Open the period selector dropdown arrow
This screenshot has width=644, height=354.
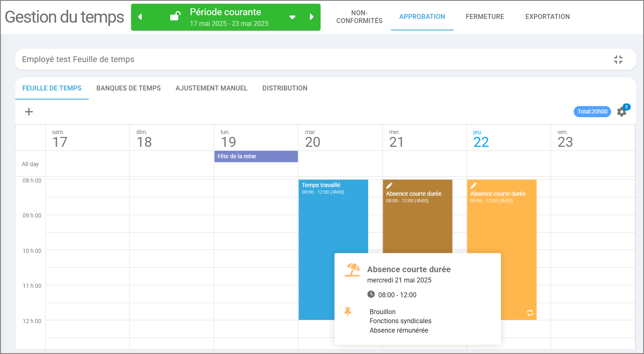tap(292, 17)
